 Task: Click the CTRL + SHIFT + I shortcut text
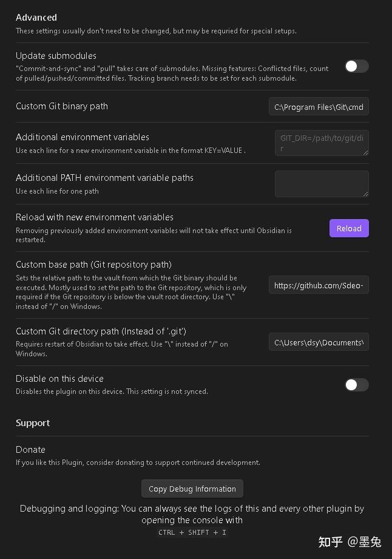(x=192, y=532)
